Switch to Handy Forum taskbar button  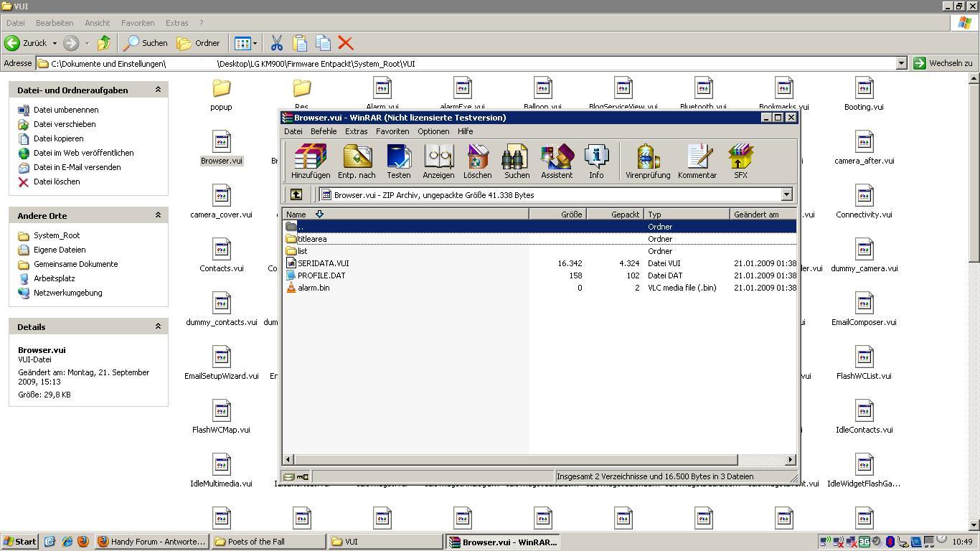(x=152, y=542)
